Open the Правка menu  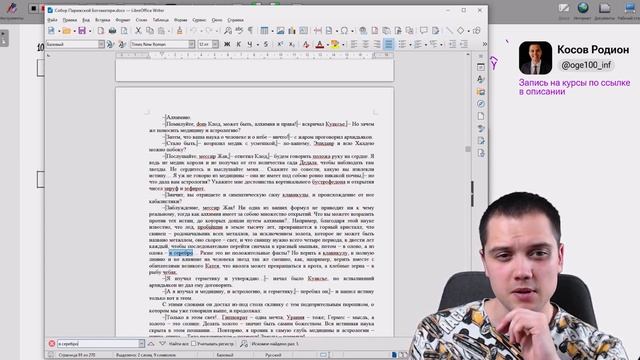point(70,20)
